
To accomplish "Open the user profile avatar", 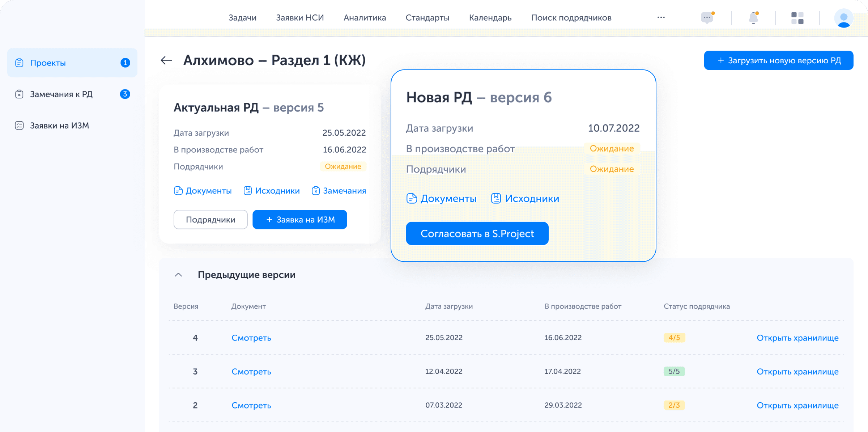I will pos(844,18).
